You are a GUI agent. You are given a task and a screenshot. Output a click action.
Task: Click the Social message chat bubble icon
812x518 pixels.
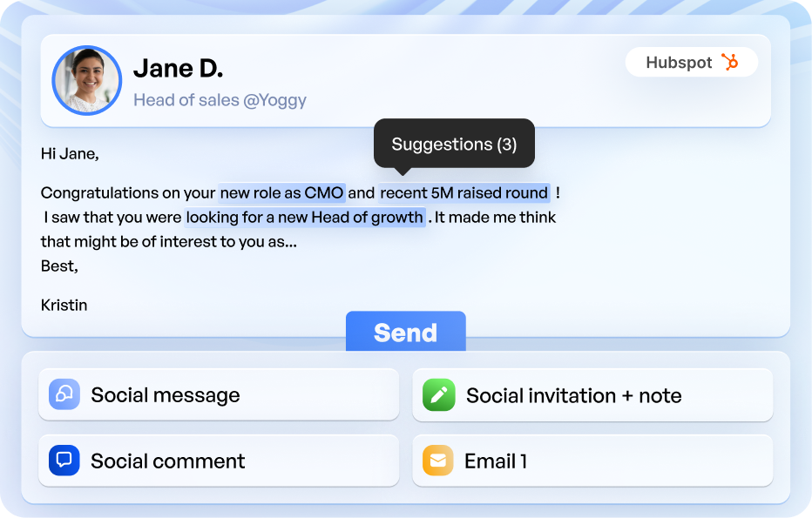(64, 394)
